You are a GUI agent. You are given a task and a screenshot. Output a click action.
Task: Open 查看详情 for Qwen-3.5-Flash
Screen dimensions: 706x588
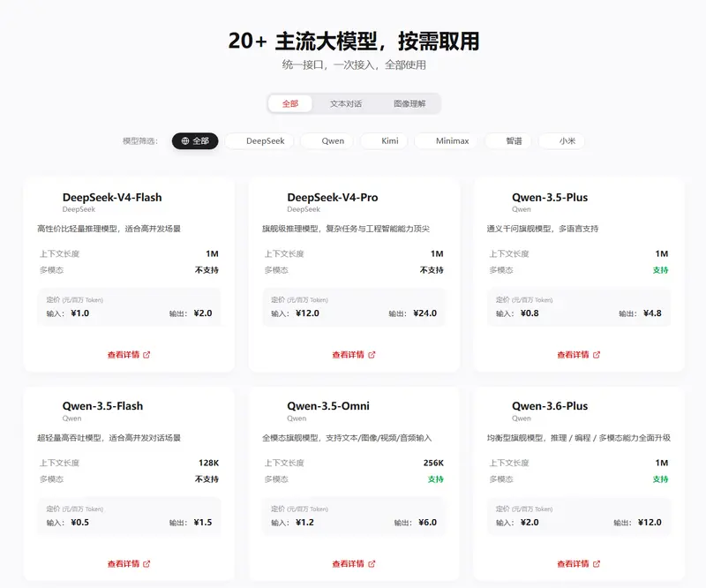[129, 564]
